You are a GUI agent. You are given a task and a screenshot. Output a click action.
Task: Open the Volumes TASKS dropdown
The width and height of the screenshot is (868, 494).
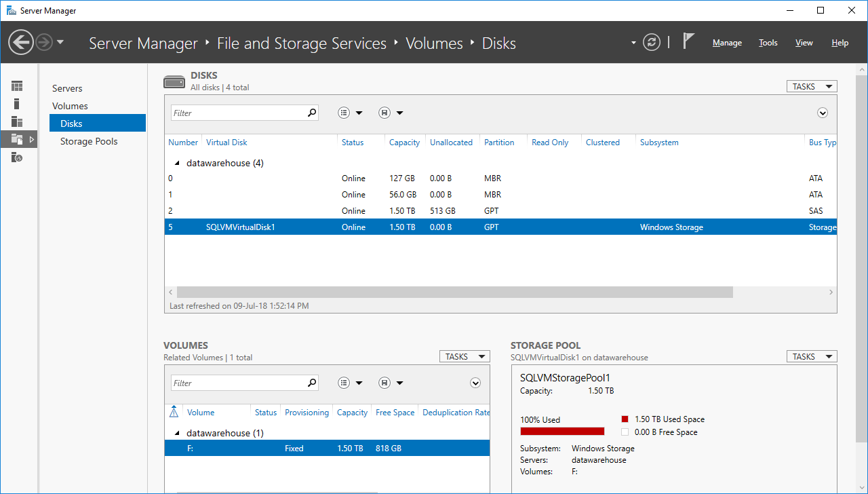(465, 356)
